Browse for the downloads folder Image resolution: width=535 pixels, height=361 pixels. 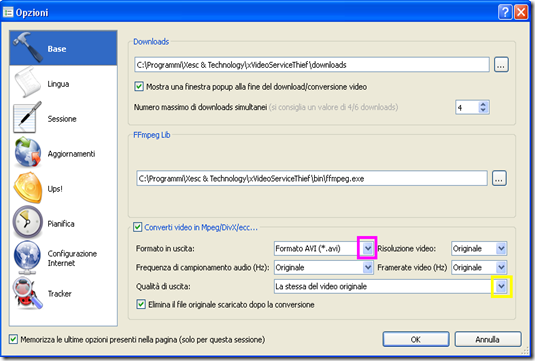[501, 64]
